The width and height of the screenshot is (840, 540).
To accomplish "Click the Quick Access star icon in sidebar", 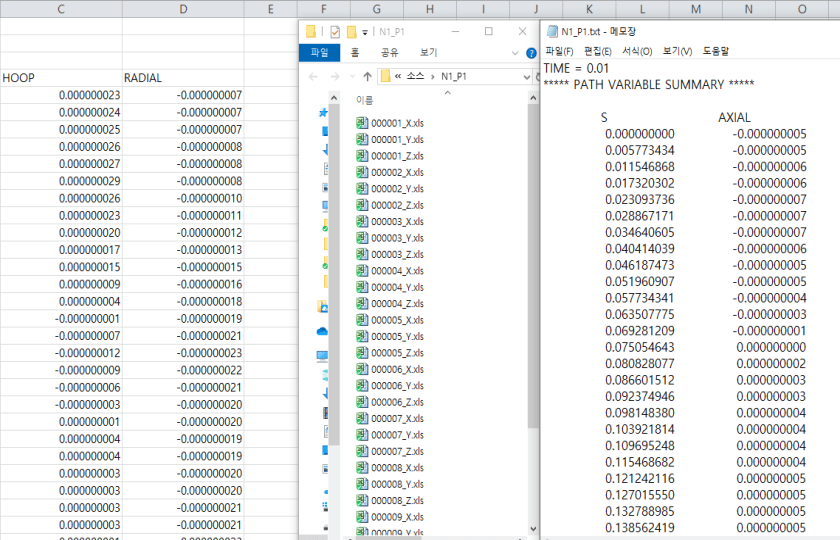I will (x=323, y=113).
